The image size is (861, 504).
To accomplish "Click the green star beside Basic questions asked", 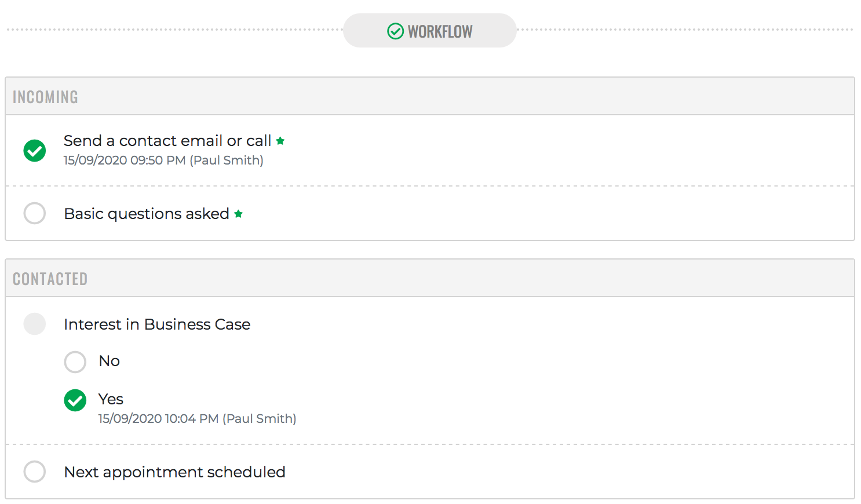I will (x=238, y=214).
